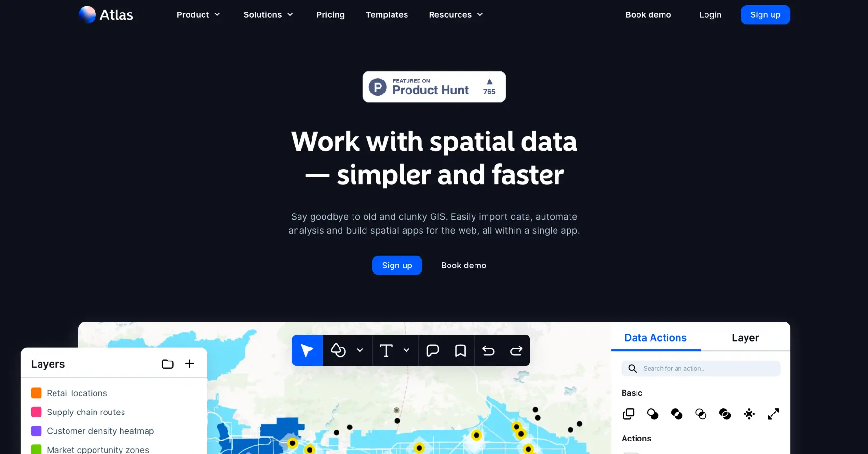Focus the Search for an action field
The image size is (868, 454).
pos(701,369)
